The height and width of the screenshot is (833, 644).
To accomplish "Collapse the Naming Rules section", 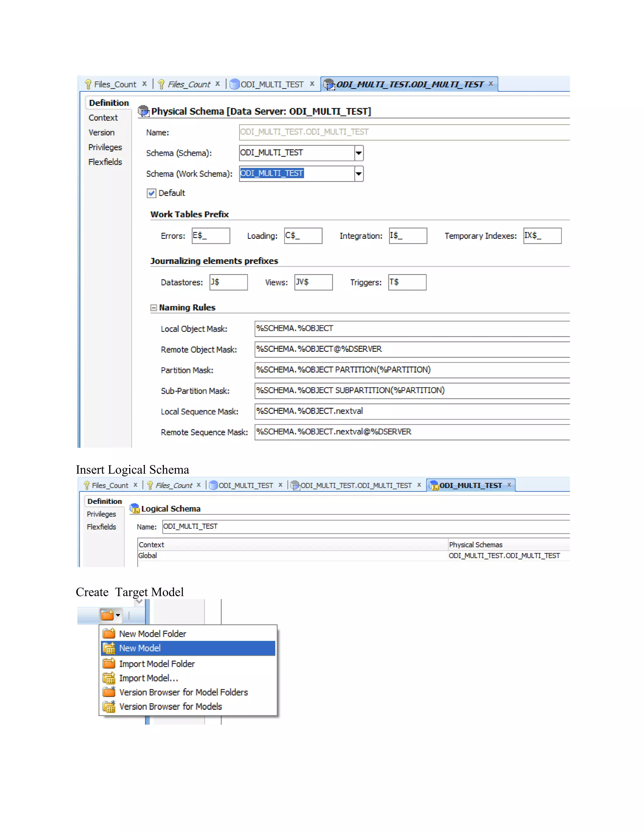I will (x=154, y=308).
